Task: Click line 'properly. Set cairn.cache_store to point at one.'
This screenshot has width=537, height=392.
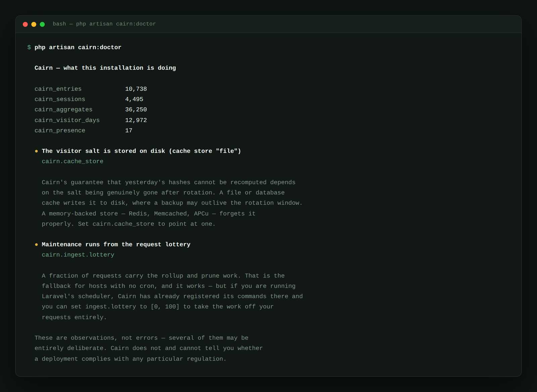Action: pos(129,224)
